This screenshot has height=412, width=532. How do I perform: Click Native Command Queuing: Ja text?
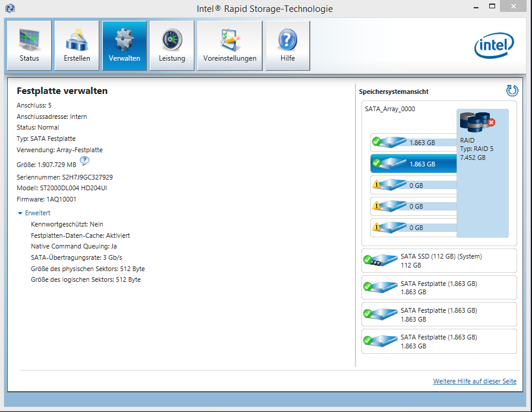point(74,246)
